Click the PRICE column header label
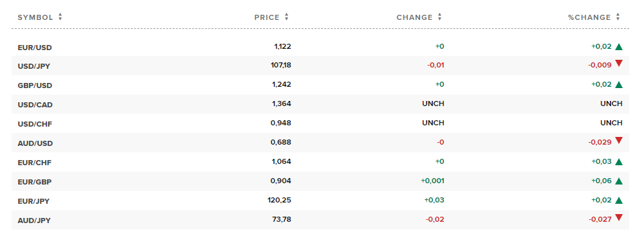 pyautogui.click(x=267, y=17)
